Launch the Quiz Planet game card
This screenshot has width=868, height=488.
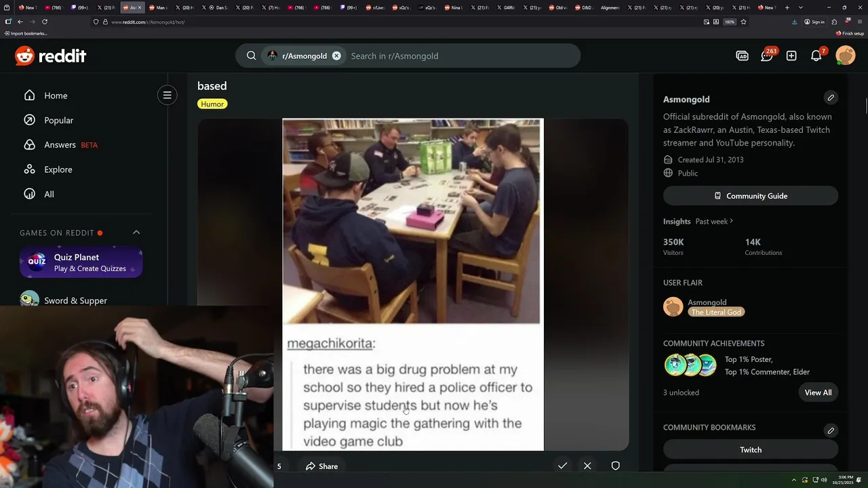click(81, 262)
